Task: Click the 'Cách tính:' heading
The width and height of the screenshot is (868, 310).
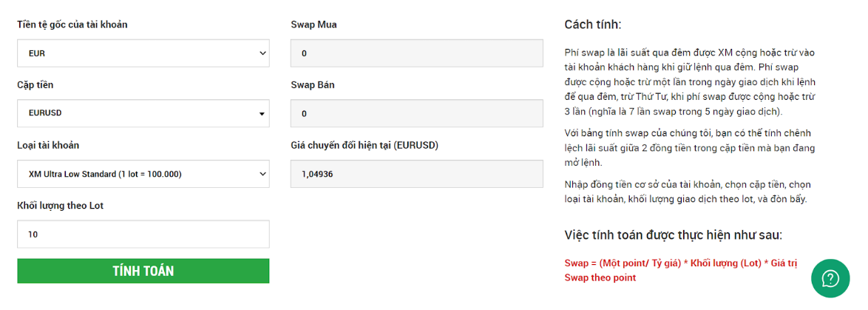Action: pos(593,24)
